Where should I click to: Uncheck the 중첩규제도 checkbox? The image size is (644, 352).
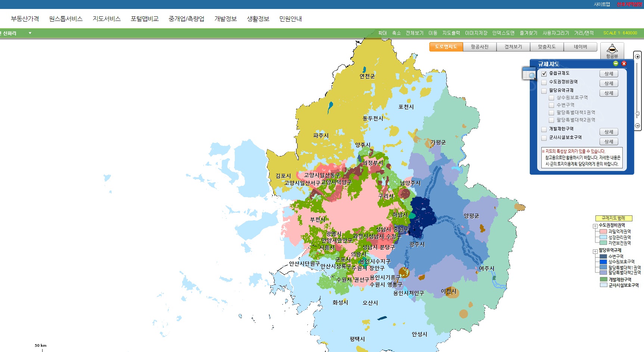point(544,74)
